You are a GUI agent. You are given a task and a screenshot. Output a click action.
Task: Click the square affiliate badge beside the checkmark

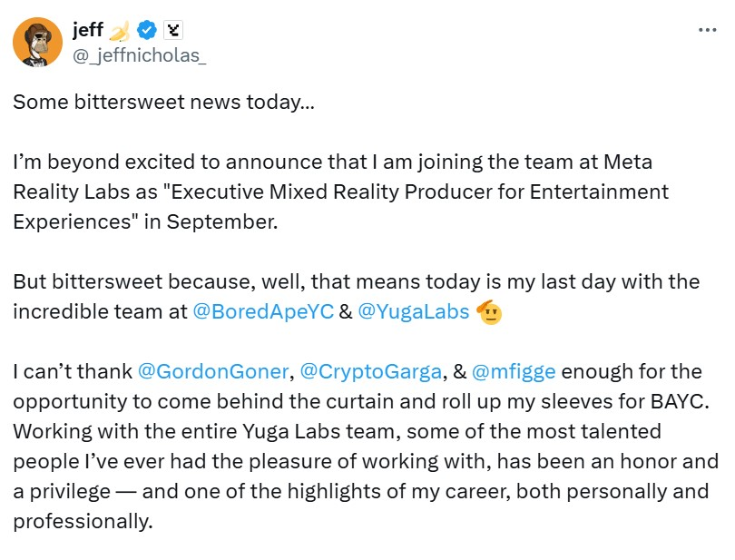tap(173, 31)
